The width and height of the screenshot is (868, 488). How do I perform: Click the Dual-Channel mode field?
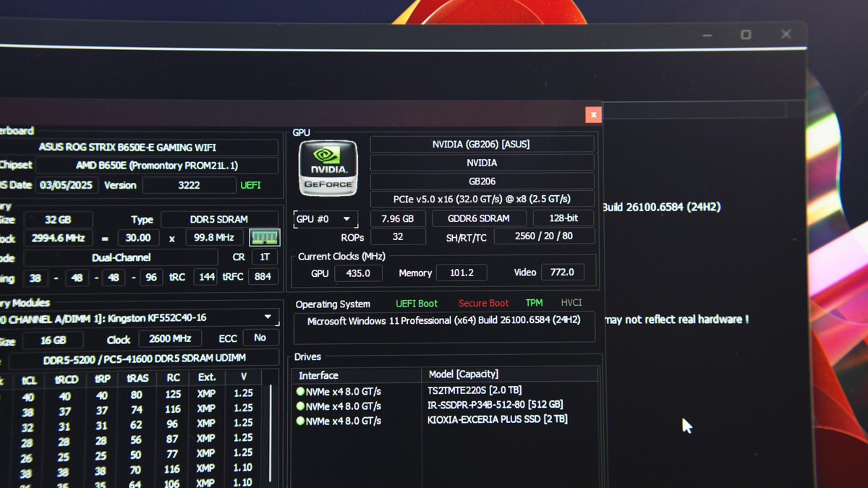pos(121,257)
